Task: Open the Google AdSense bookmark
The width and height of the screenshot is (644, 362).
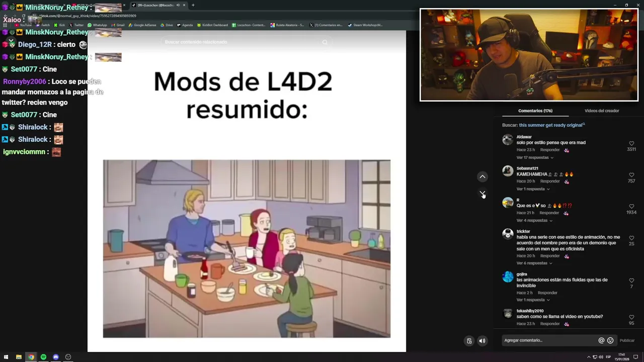Action: pos(142,25)
